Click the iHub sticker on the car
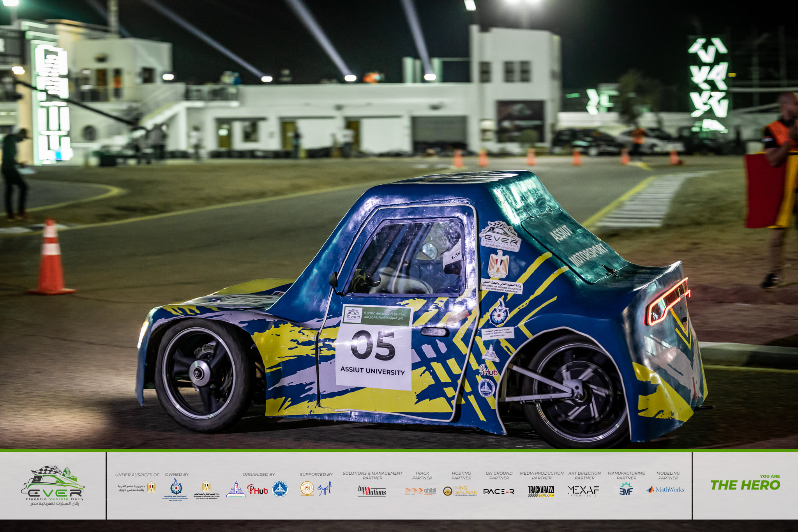The height and width of the screenshot is (532, 798). [x=489, y=370]
